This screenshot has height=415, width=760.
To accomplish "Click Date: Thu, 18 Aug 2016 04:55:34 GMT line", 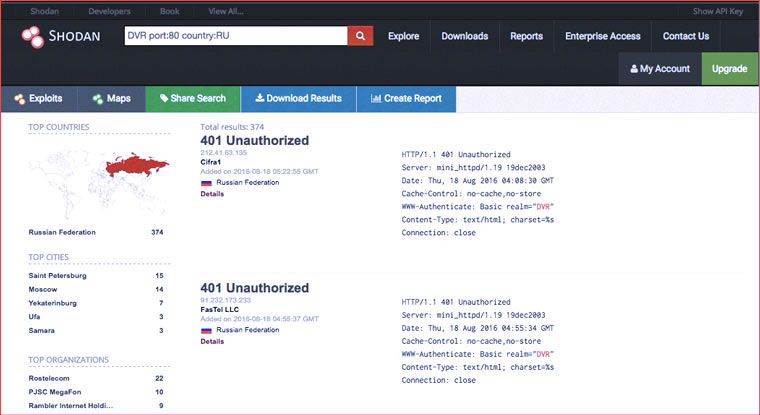I will pyautogui.click(x=477, y=328).
